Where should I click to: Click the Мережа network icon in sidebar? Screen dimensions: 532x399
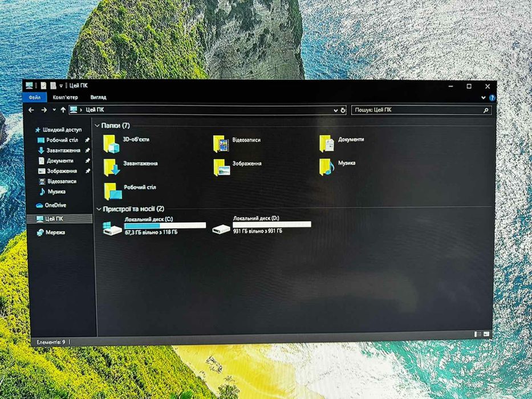(x=40, y=233)
